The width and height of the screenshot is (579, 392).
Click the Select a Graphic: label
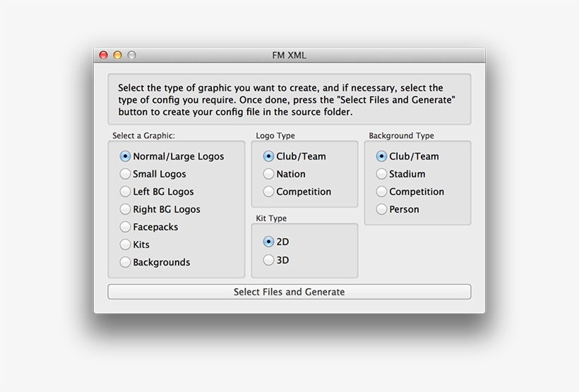(143, 136)
